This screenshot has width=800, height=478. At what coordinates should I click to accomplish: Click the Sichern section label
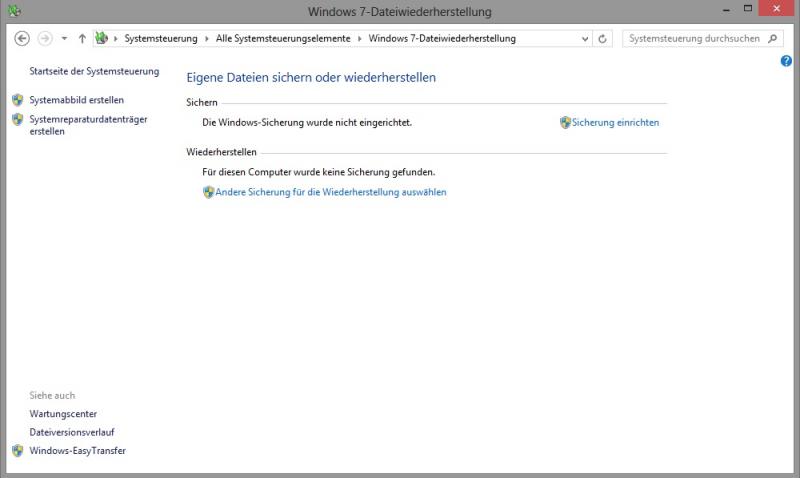[x=202, y=103]
